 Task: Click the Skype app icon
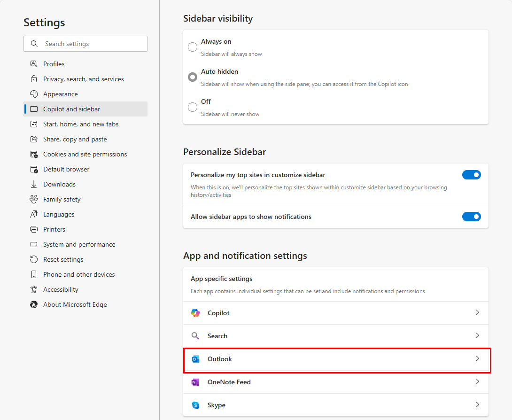pos(195,405)
